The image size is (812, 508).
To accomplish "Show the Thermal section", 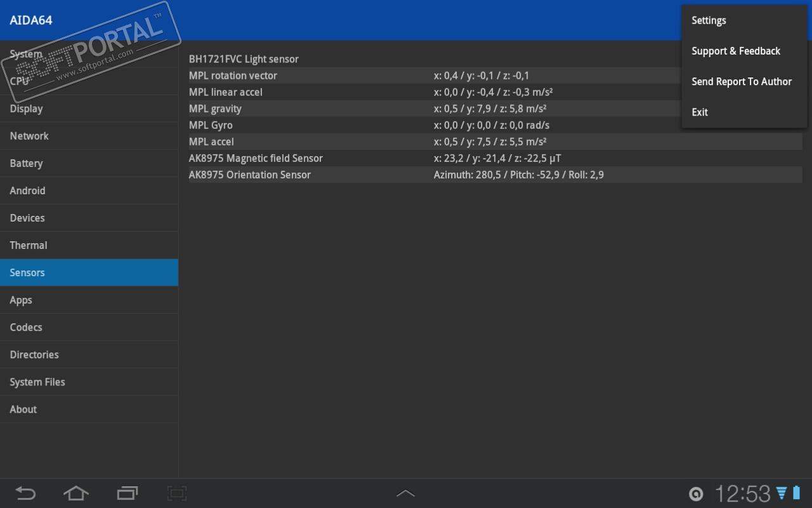I will (x=89, y=245).
